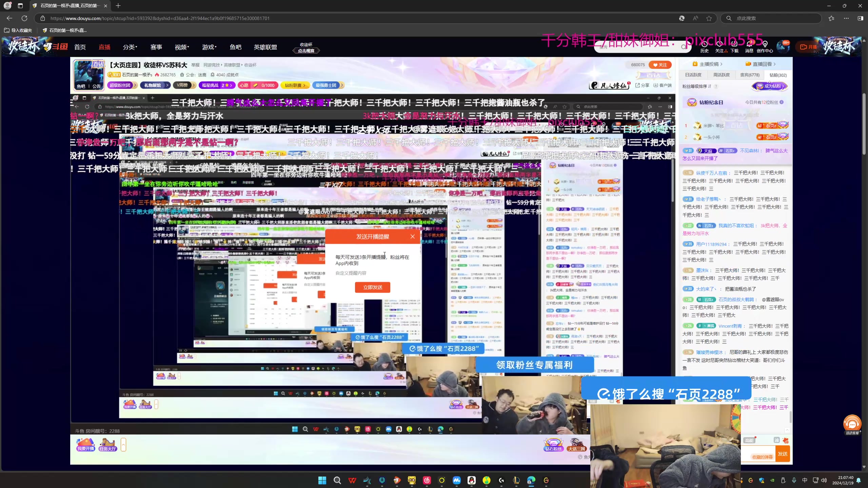Open the 主播投稿 link
Image resolution: width=868 pixels, height=488 pixels.
coord(707,64)
